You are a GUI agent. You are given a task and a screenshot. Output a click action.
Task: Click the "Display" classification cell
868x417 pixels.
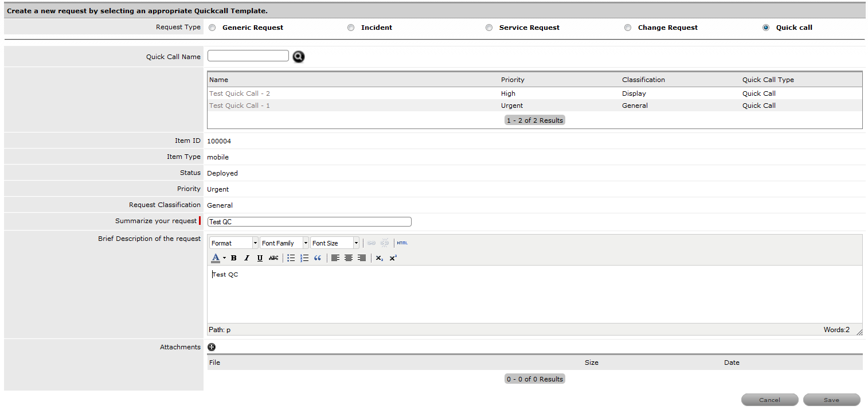(x=634, y=93)
